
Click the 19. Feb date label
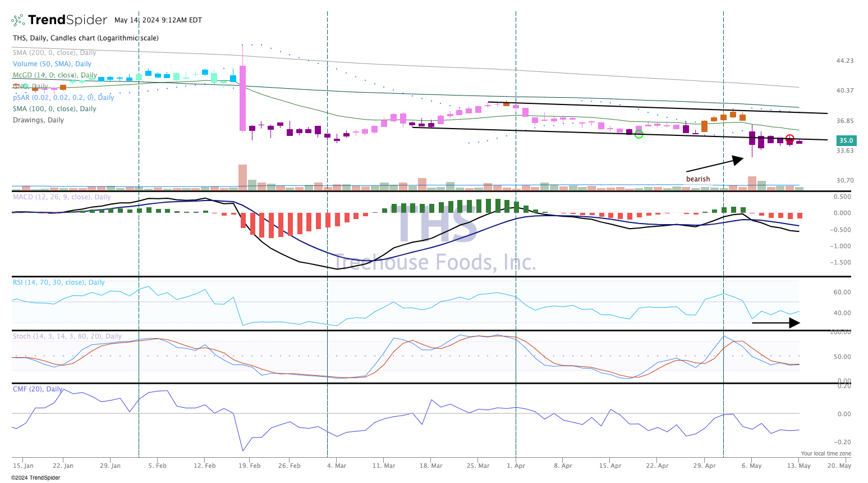click(249, 466)
